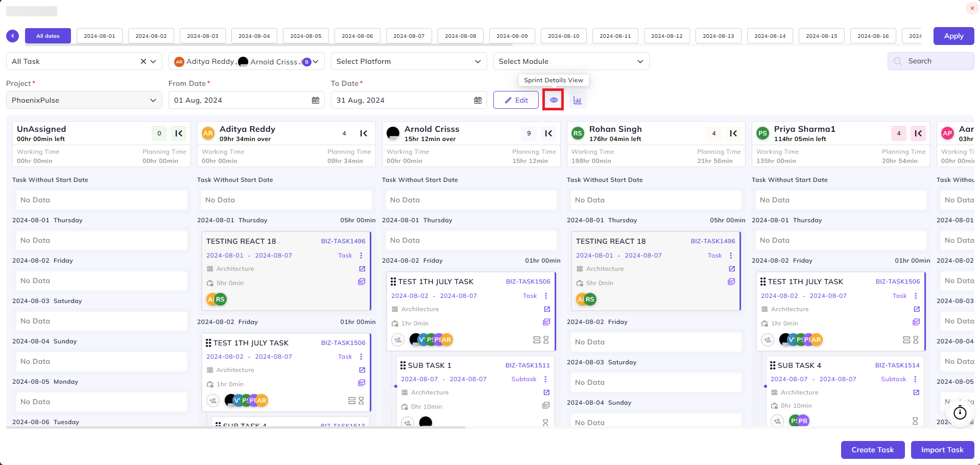Click the bar chart report icon

578,100
